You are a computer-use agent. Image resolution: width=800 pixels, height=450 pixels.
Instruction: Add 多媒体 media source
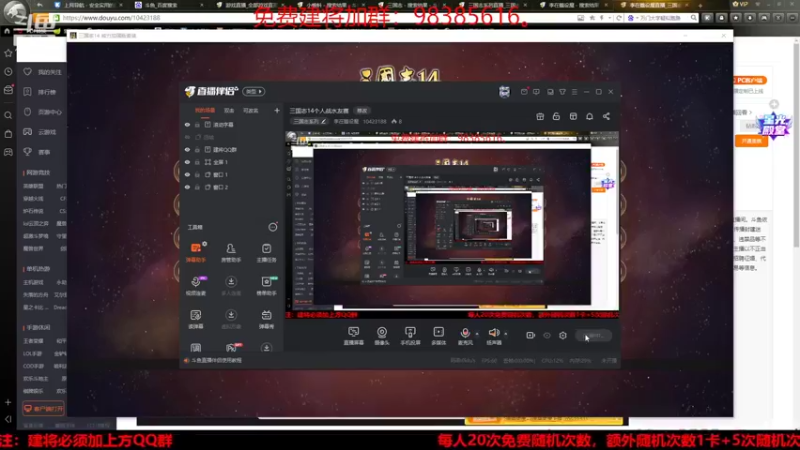(x=439, y=336)
